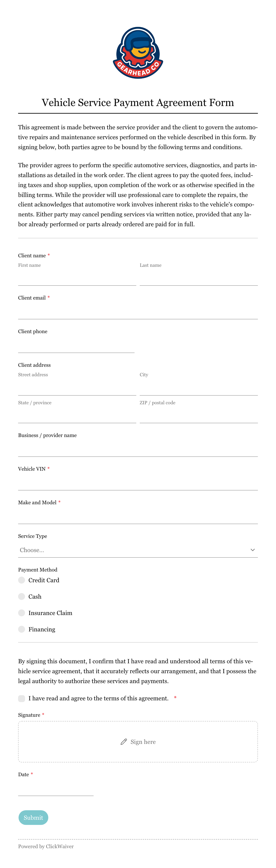Open the Service Type Choose... dropdown
The image size is (276, 868).
click(138, 550)
